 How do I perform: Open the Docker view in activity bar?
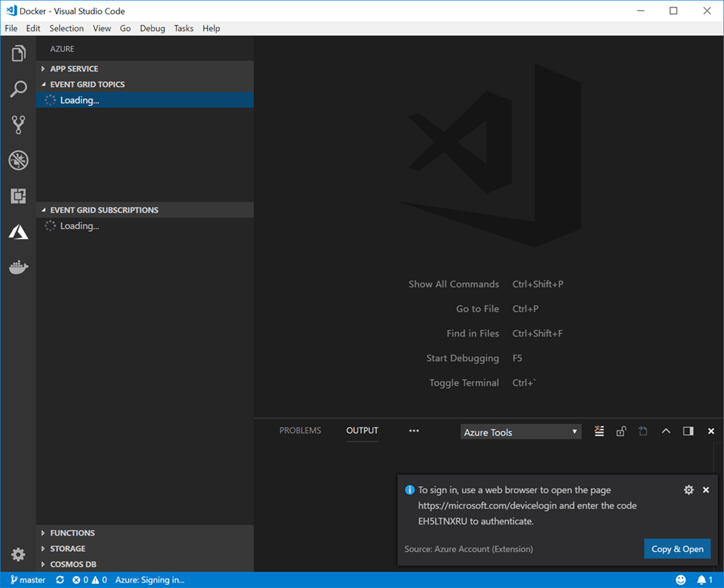[x=18, y=267]
